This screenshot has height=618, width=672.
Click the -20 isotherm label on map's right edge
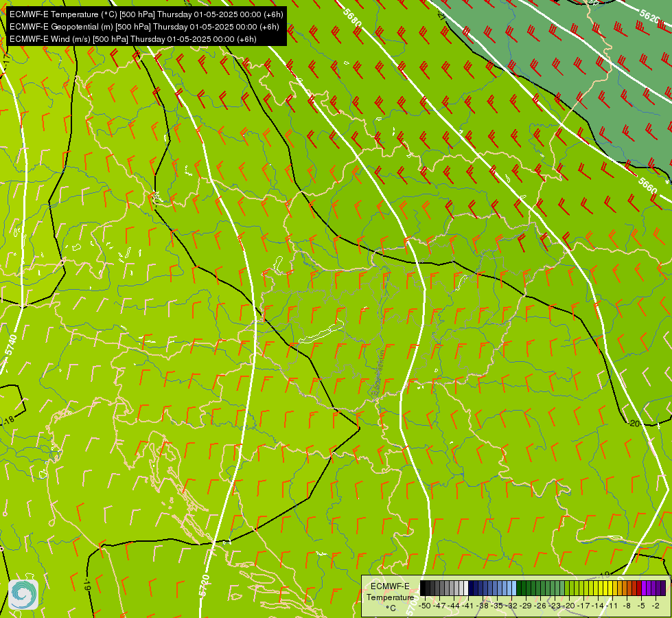(634, 424)
